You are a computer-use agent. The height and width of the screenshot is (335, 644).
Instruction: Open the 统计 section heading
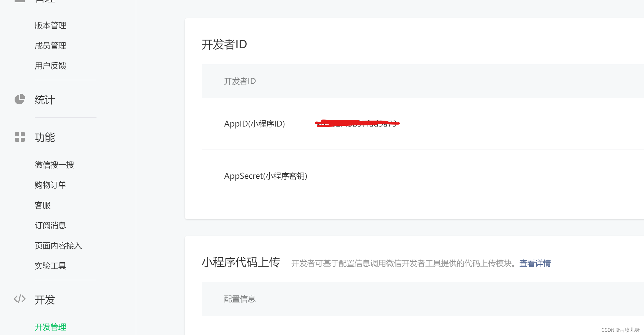(x=45, y=100)
